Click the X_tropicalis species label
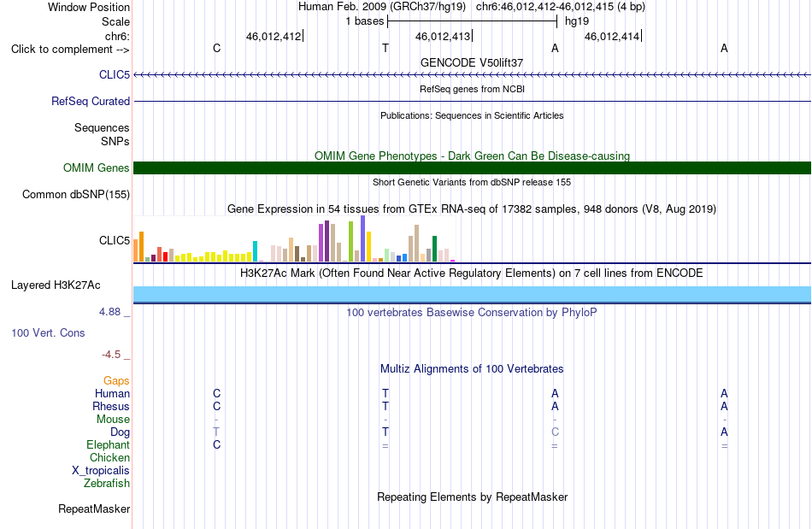 pos(101,471)
